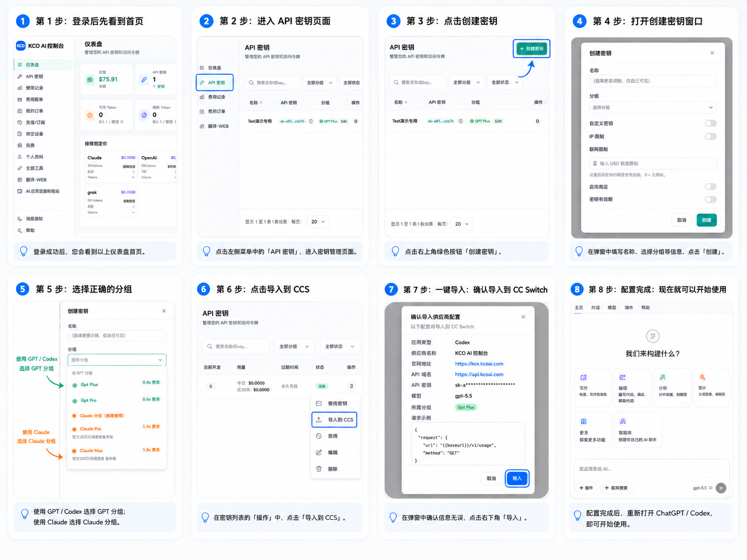Open 全部状态 dropdown in step 6
Viewport: 747px width, 560px height.
click(x=339, y=347)
